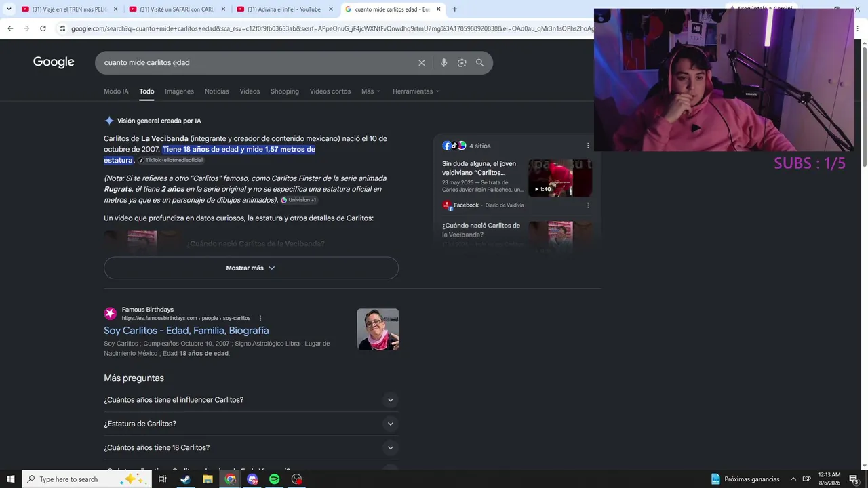Viewport: 868px width, 488px height.
Task: Expand the Más search filters dropdown
Action: click(x=371, y=91)
